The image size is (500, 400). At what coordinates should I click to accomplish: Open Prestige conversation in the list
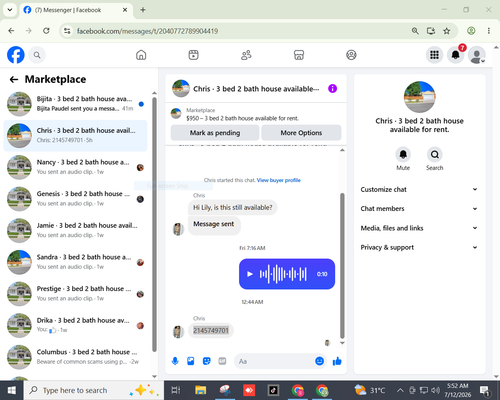pyautogui.click(x=76, y=294)
